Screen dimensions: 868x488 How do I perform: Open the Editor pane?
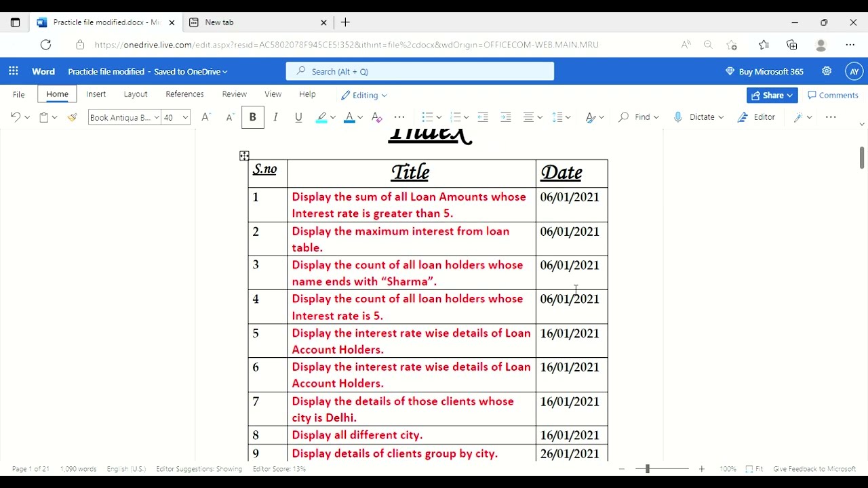pos(756,117)
